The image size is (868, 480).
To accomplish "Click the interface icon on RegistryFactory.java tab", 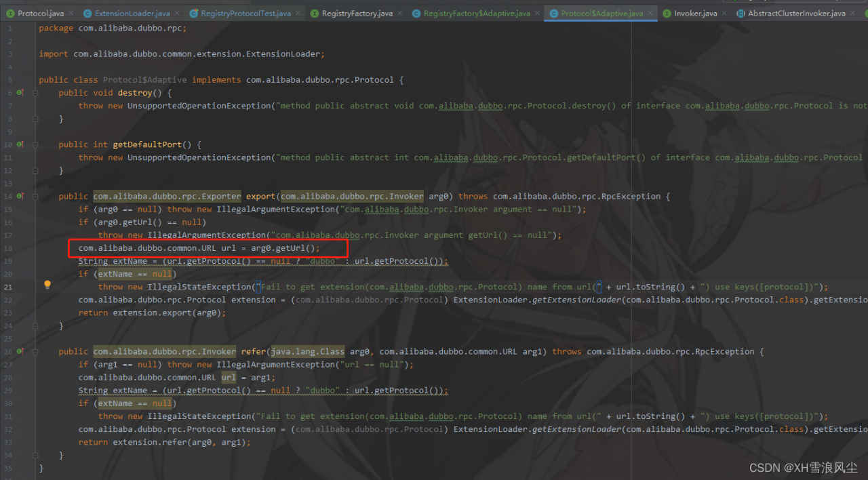I will coord(315,13).
